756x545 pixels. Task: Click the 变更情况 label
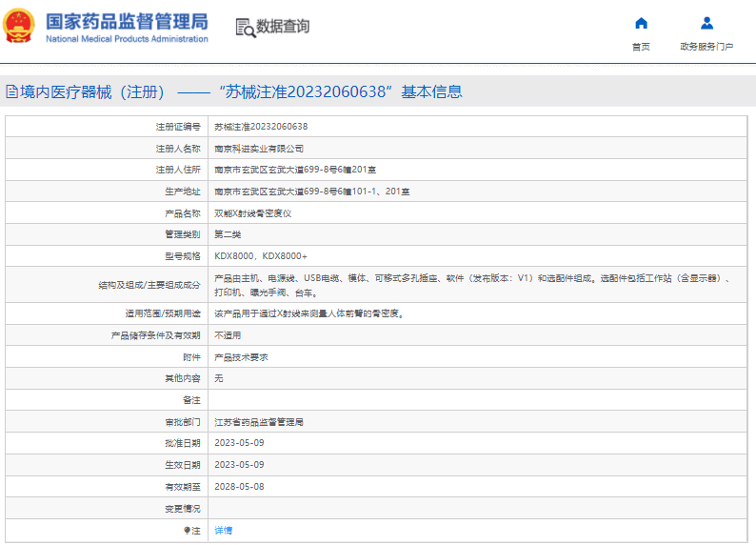point(182,509)
